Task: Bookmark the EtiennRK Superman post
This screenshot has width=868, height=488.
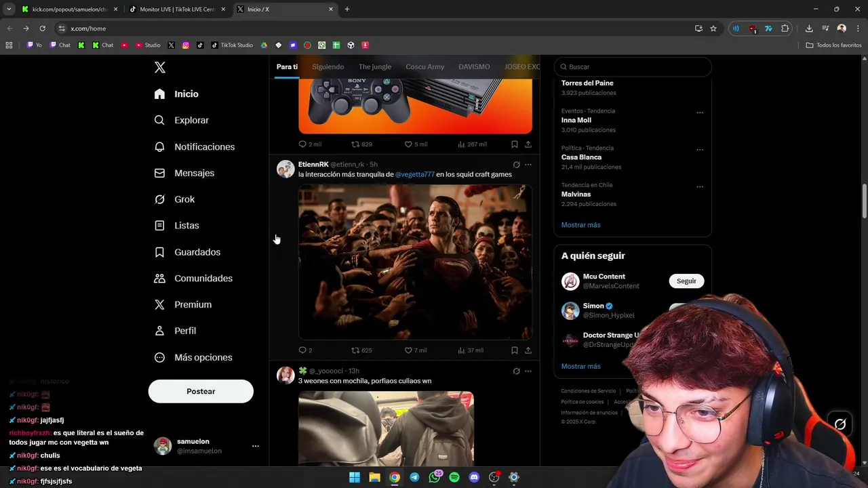Action: 515,350
